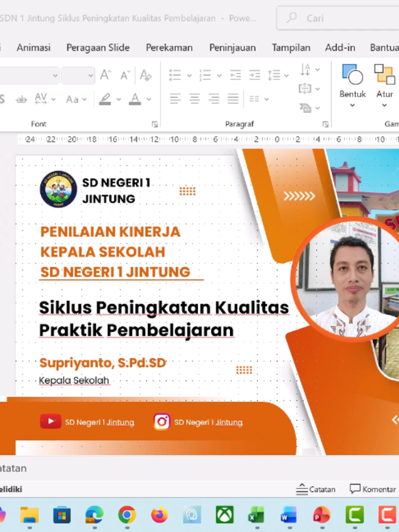Select the YouTube icon on the slide
Screen dimensions: 399x532
51,422
